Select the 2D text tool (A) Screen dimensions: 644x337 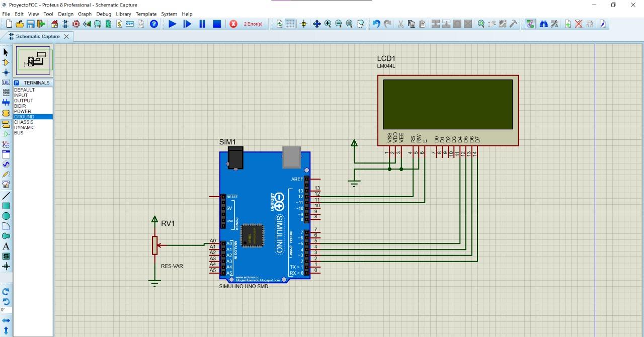click(6, 246)
